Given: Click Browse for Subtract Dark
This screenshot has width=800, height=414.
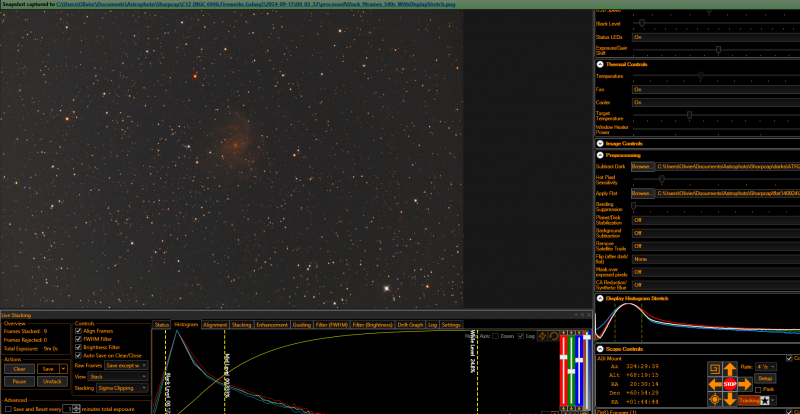Looking at the screenshot, I should point(642,166).
